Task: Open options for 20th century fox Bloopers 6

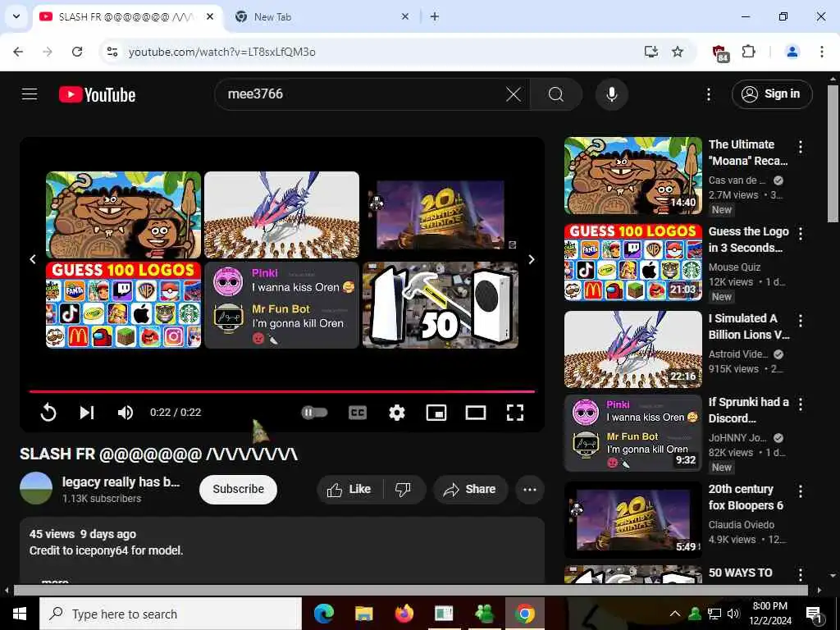Action: [x=801, y=491]
